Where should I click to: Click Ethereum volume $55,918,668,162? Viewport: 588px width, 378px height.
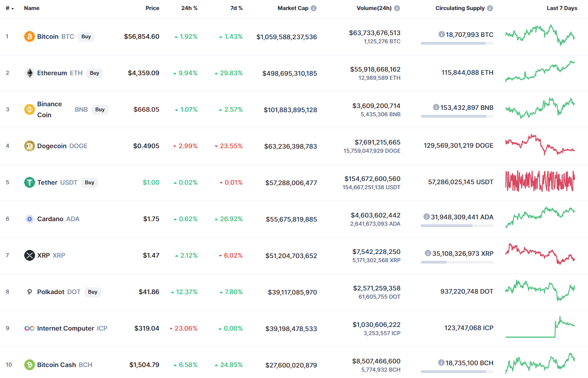click(x=375, y=69)
